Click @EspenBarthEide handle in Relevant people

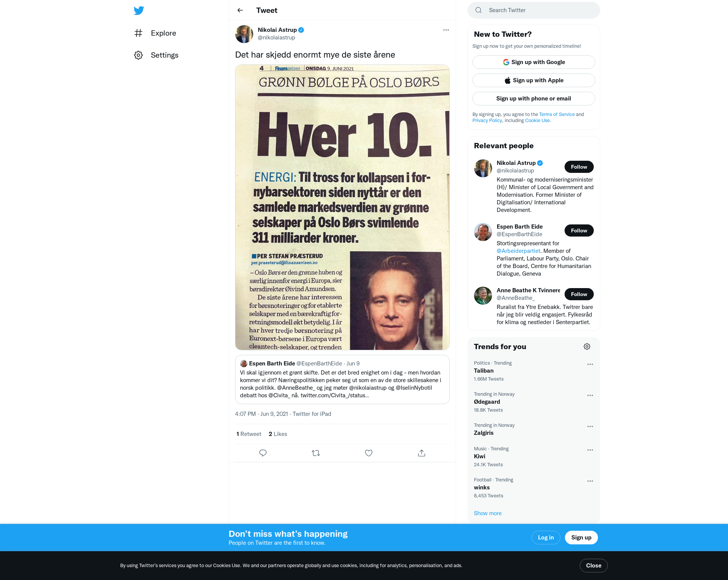[519, 234]
